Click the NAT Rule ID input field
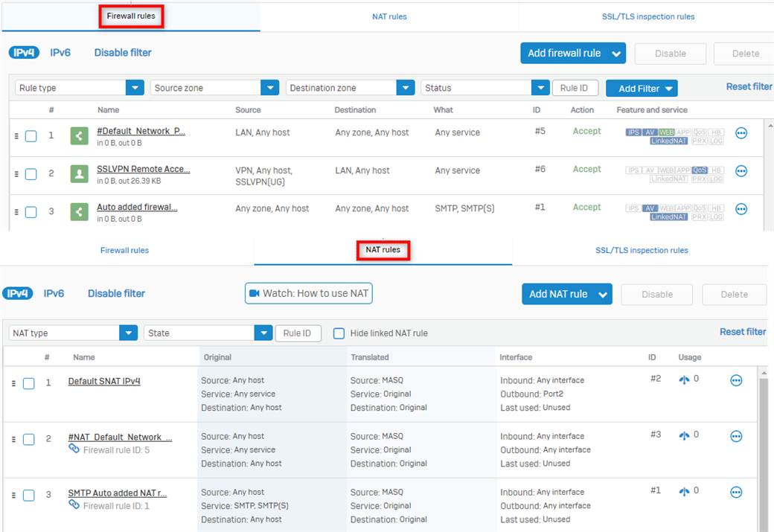The width and height of the screenshot is (774, 532). 298,333
